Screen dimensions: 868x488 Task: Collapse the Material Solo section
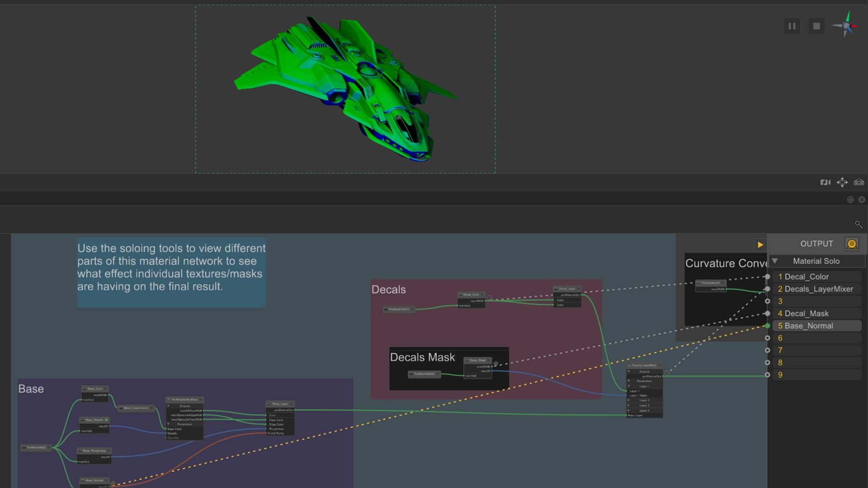tap(775, 261)
